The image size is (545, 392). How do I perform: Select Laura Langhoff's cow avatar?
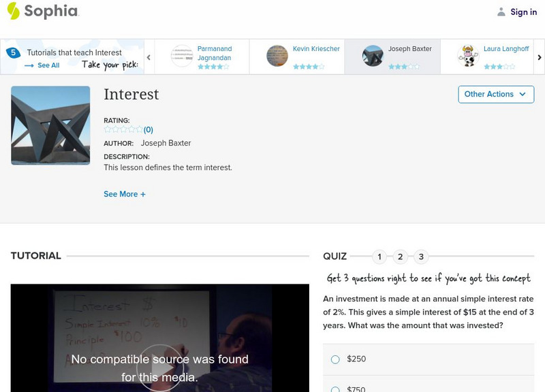(x=468, y=56)
